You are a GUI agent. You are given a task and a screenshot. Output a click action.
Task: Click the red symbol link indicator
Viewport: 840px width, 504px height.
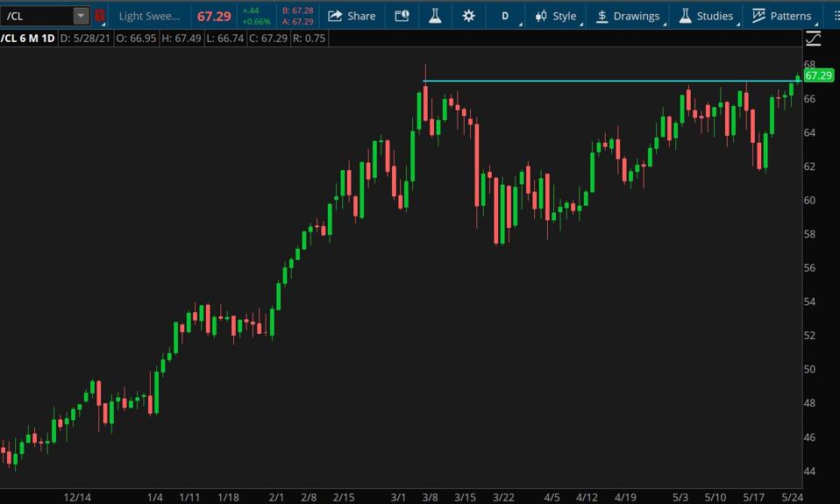[x=100, y=16]
